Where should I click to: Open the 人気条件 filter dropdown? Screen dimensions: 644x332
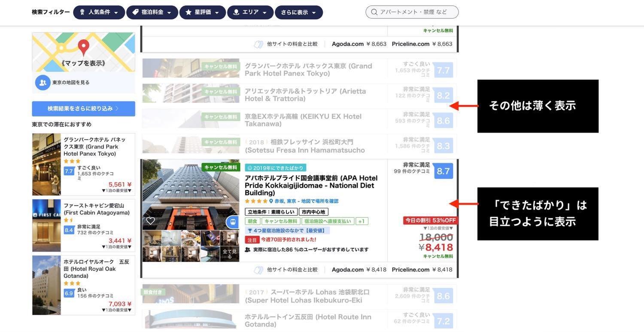coord(99,12)
